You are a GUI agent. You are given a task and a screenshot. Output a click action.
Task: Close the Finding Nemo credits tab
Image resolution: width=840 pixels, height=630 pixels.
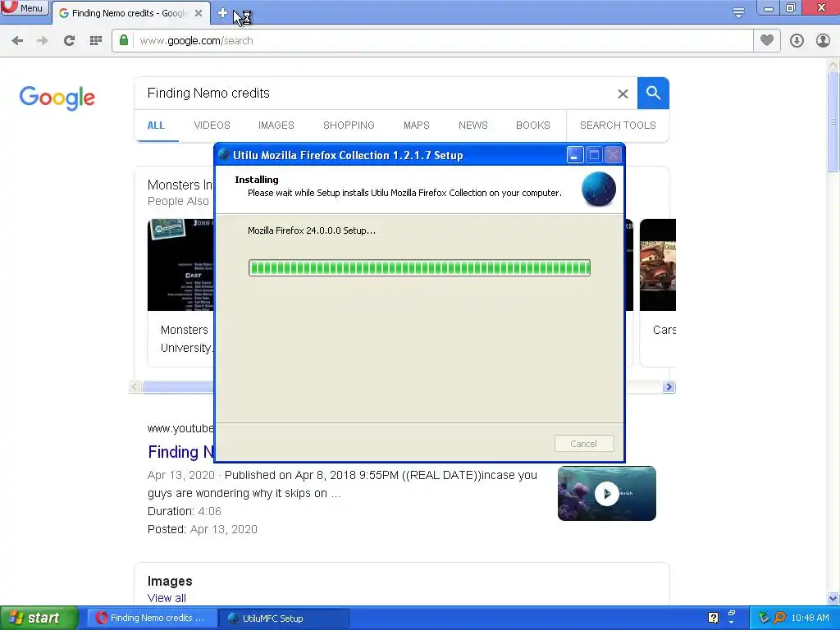[199, 13]
